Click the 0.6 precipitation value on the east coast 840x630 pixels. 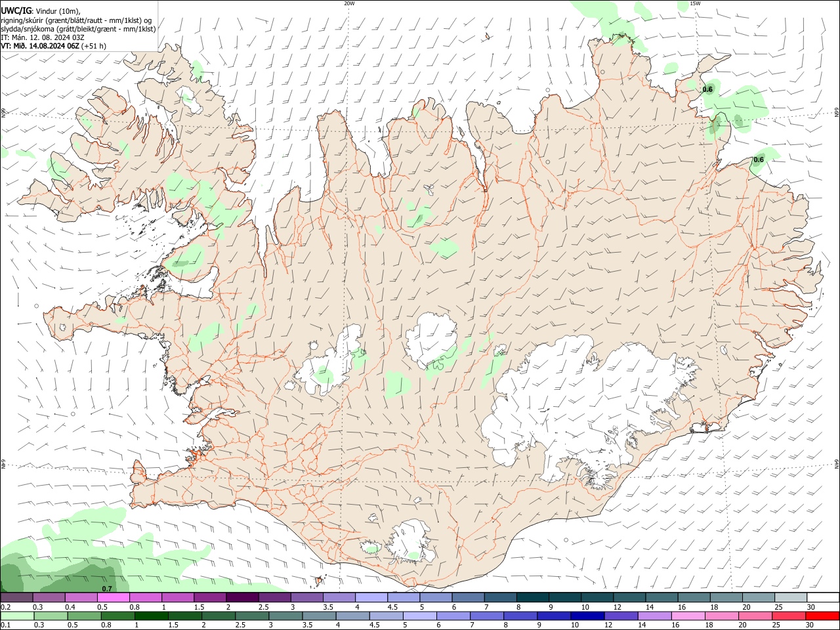(x=759, y=159)
